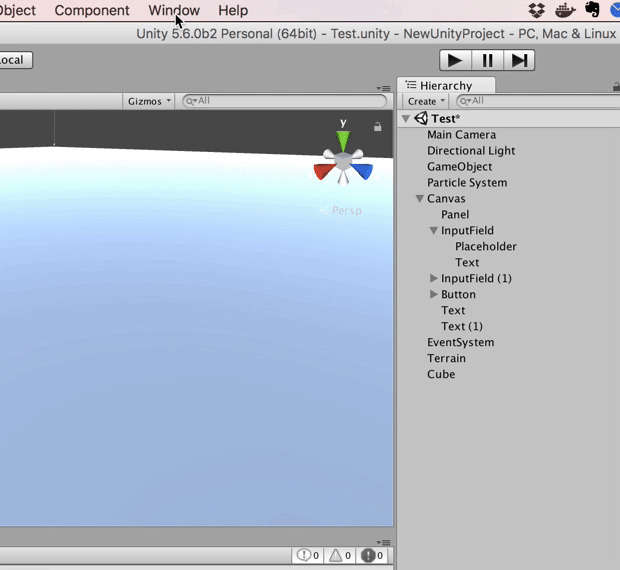Open the Gizmos dropdown
The image size is (620, 570).
(x=149, y=101)
